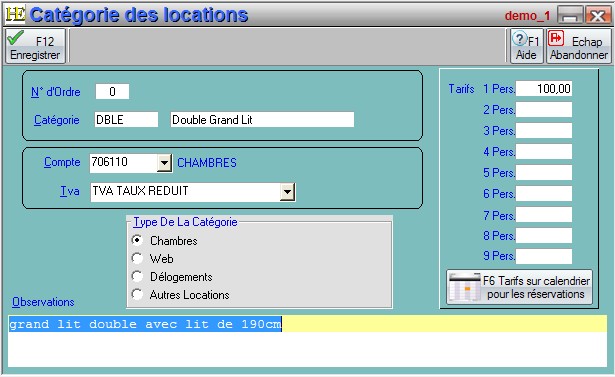Click the Iva label
615x377 pixels.
point(70,191)
